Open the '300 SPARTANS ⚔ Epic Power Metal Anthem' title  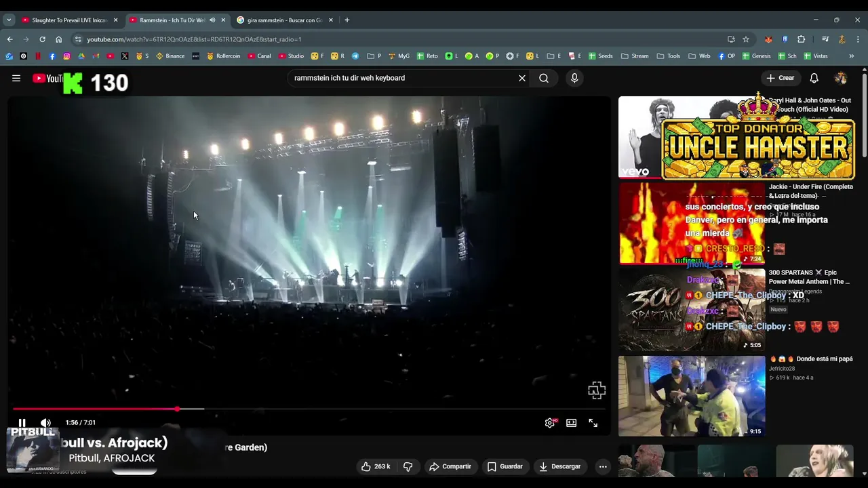click(x=809, y=277)
